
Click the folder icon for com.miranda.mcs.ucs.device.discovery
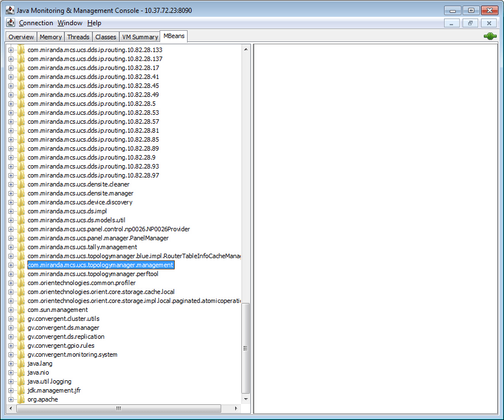click(x=21, y=202)
